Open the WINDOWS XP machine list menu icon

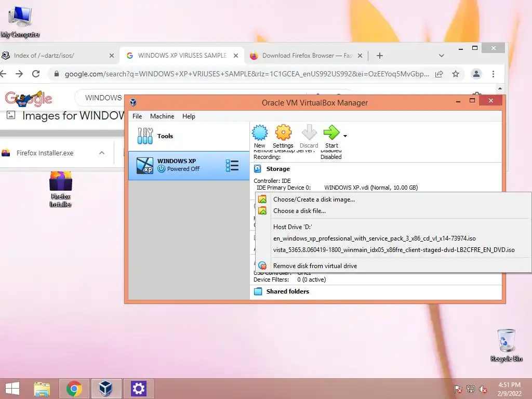pos(232,166)
